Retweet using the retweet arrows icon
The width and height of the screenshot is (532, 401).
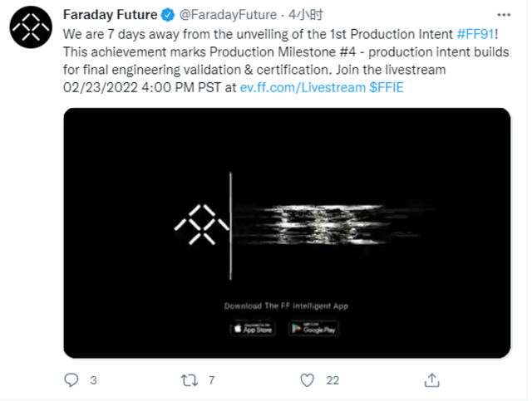pyautogui.click(x=190, y=380)
